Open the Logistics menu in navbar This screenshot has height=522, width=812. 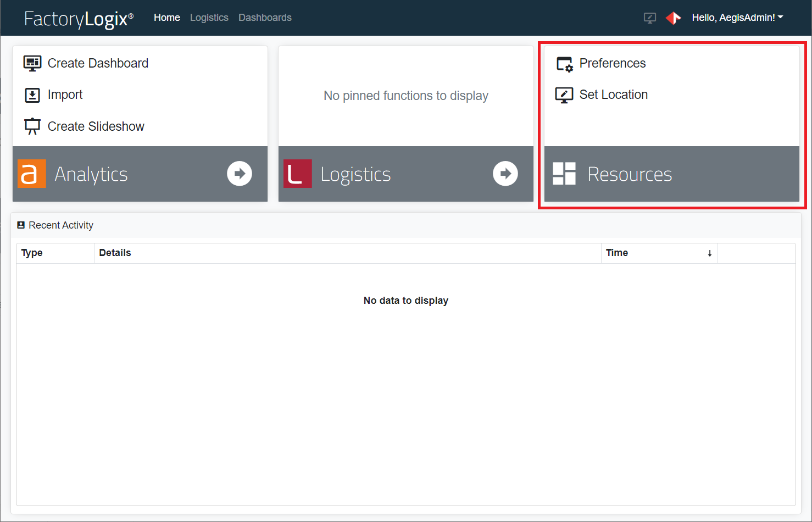(x=209, y=18)
